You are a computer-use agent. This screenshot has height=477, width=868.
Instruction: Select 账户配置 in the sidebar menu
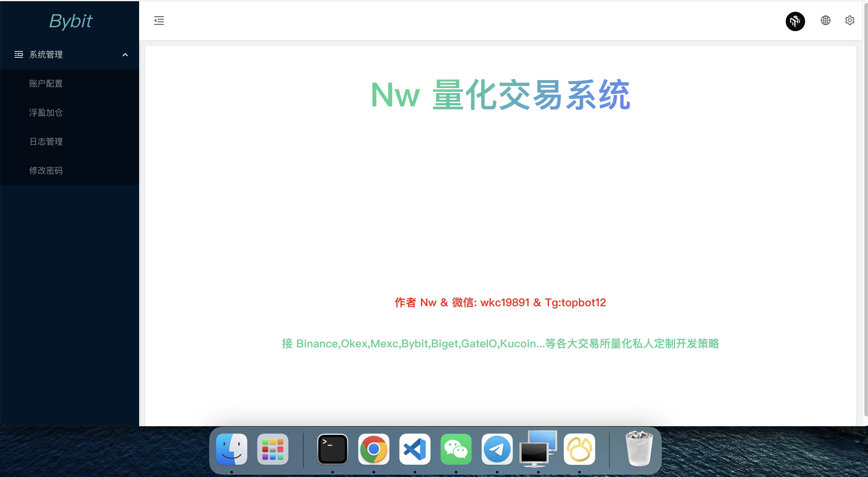tap(46, 83)
